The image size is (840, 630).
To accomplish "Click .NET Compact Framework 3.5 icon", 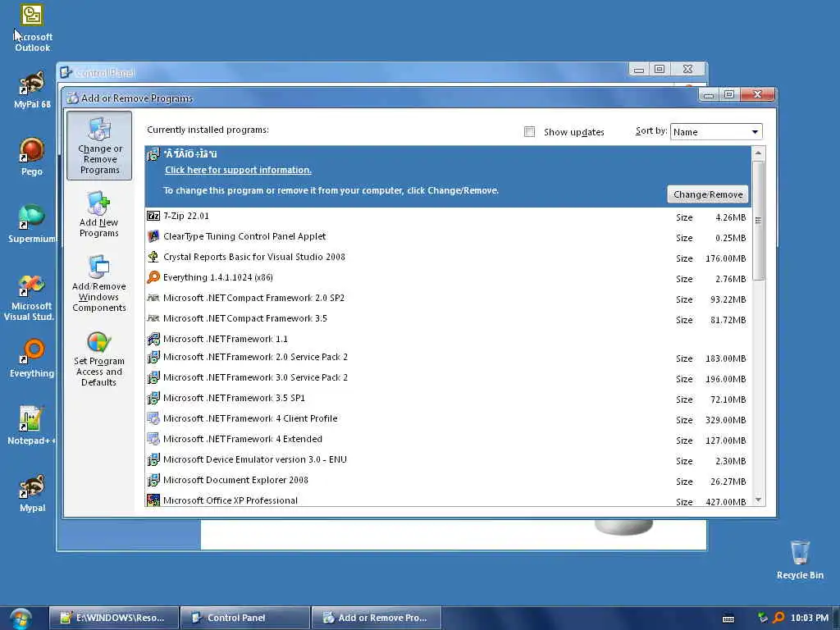I will [153, 318].
